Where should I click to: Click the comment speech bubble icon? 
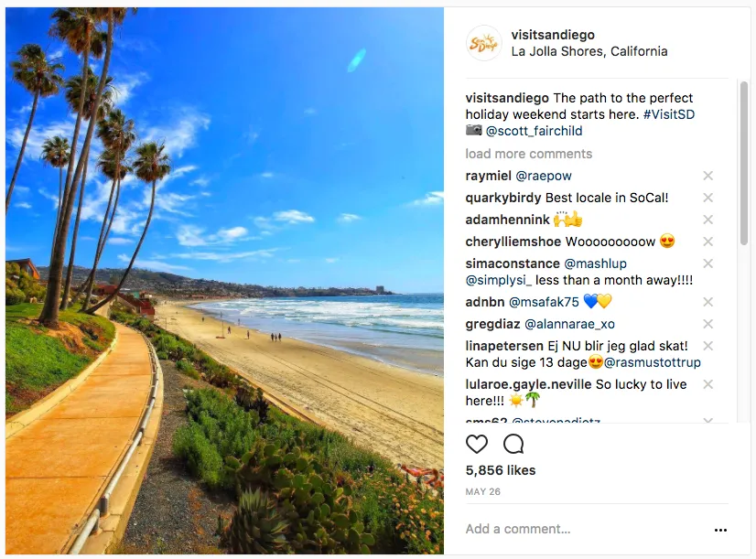(513, 445)
